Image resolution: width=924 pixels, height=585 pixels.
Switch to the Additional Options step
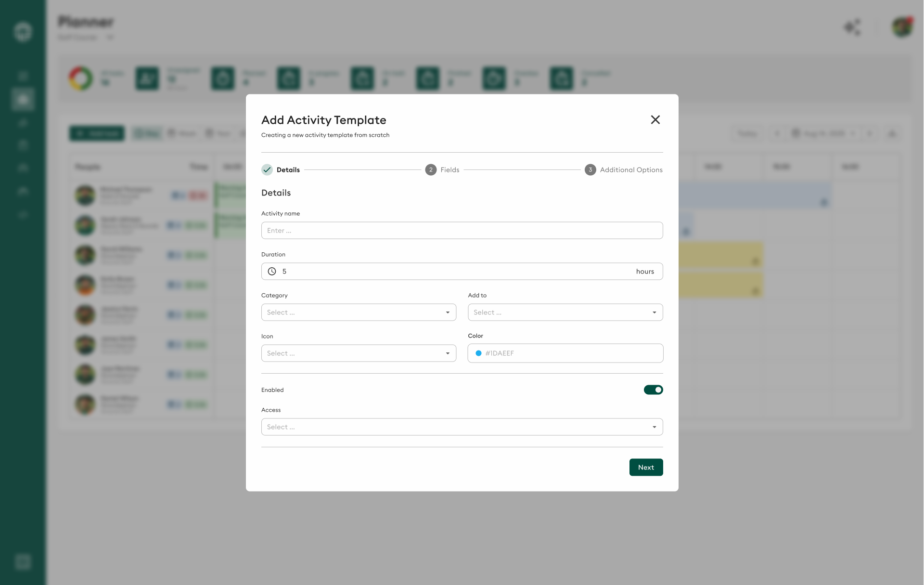pos(631,170)
